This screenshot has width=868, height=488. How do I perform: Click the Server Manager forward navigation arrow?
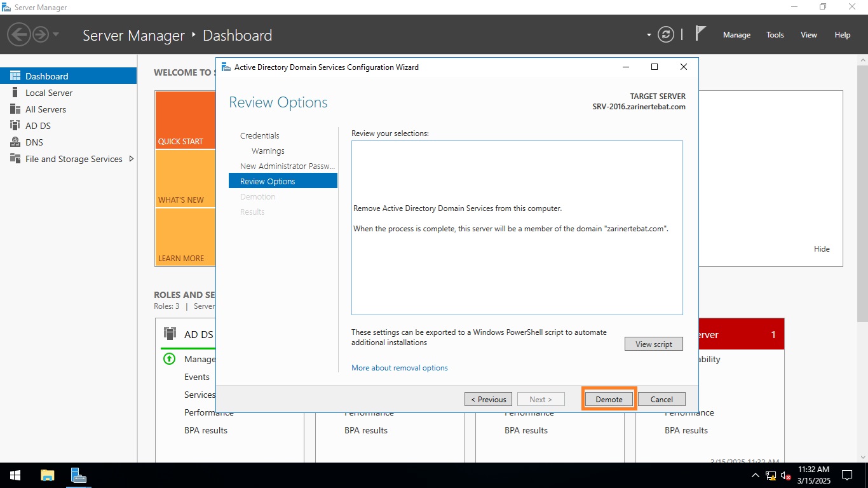pos(41,34)
